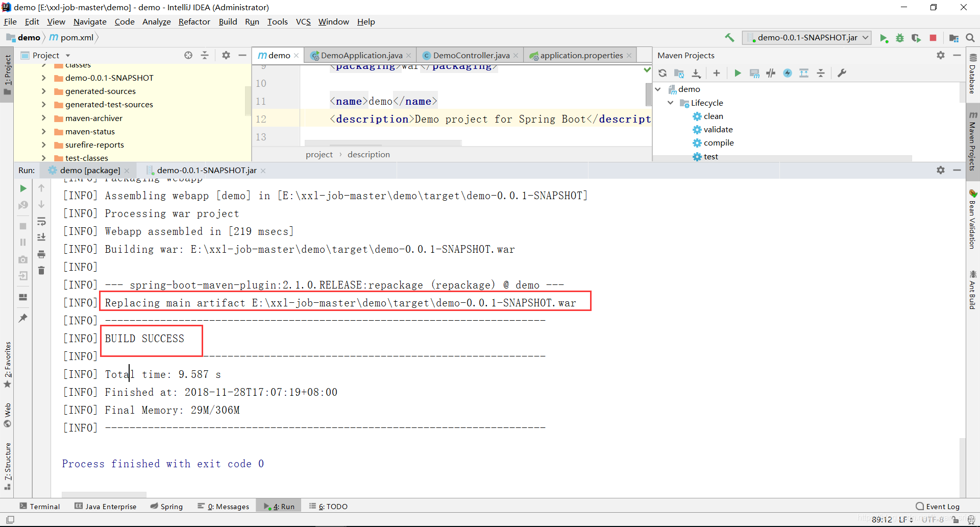Open the 0: Messages tool window
Viewport: 980px width, 527px height.
click(224, 506)
